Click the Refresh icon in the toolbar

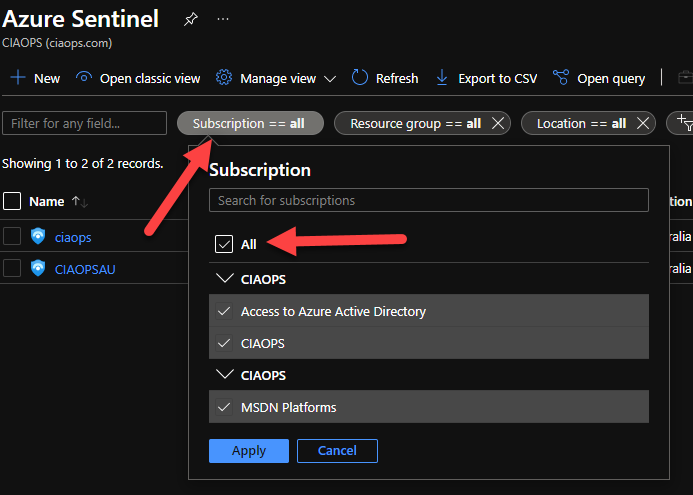coord(362,78)
